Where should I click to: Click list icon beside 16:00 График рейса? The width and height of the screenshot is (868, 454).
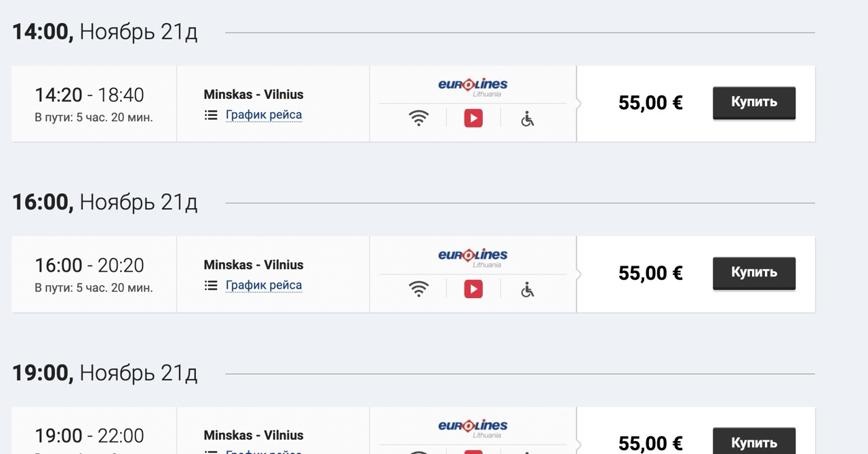212,286
